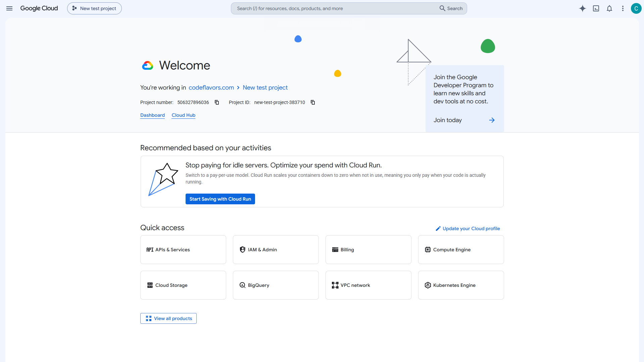
Task: Open the main navigation hamburger menu
Action: 9,8
